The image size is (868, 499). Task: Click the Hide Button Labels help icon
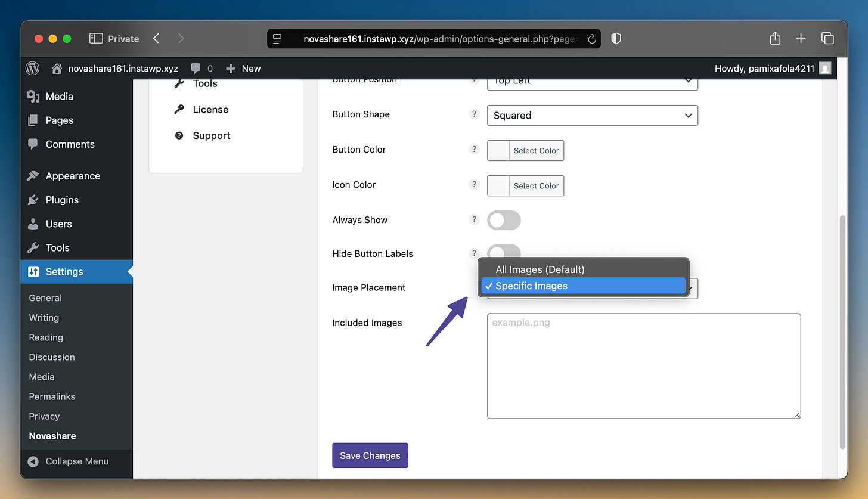click(475, 253)
